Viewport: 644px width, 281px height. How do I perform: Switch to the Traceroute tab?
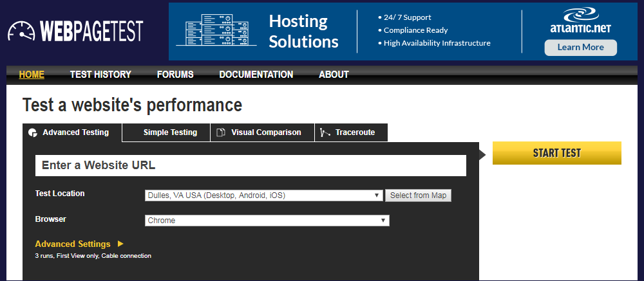pos(351,132)
